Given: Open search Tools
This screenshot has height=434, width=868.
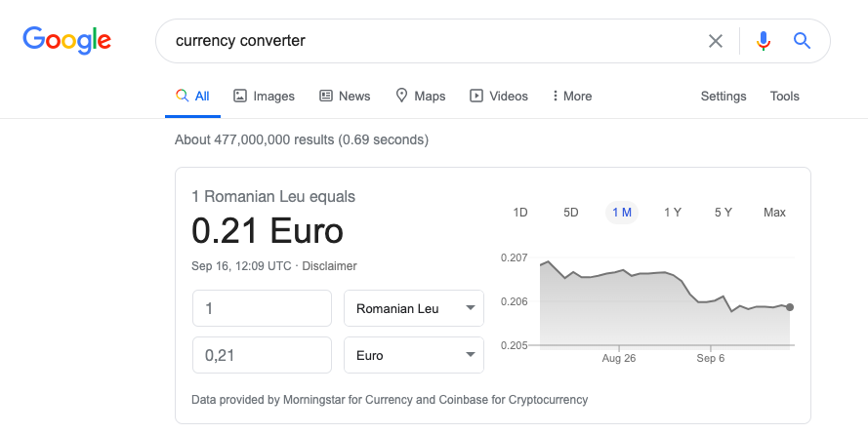Looking at the screenshot, I should [784, 96].
